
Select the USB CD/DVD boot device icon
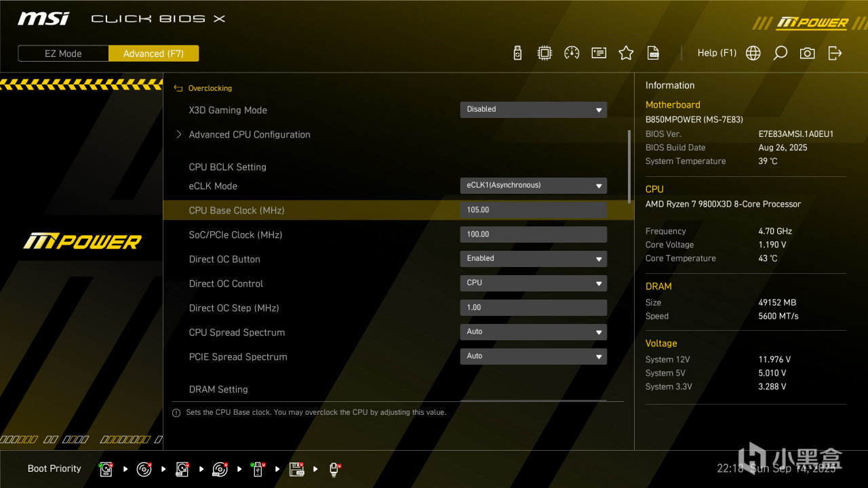(x=220, y=468)
